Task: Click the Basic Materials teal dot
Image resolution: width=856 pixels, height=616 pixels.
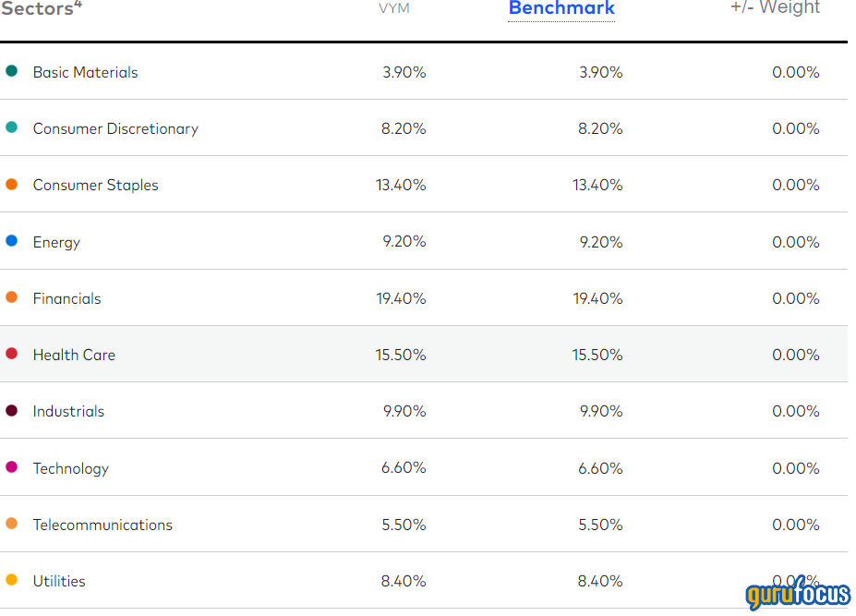Action: [x=11, y=71]
